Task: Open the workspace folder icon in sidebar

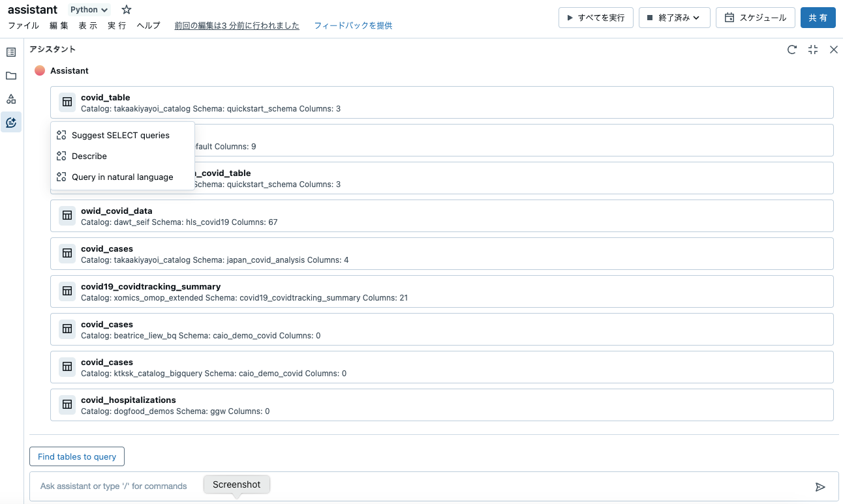Action: click(10, 75)
